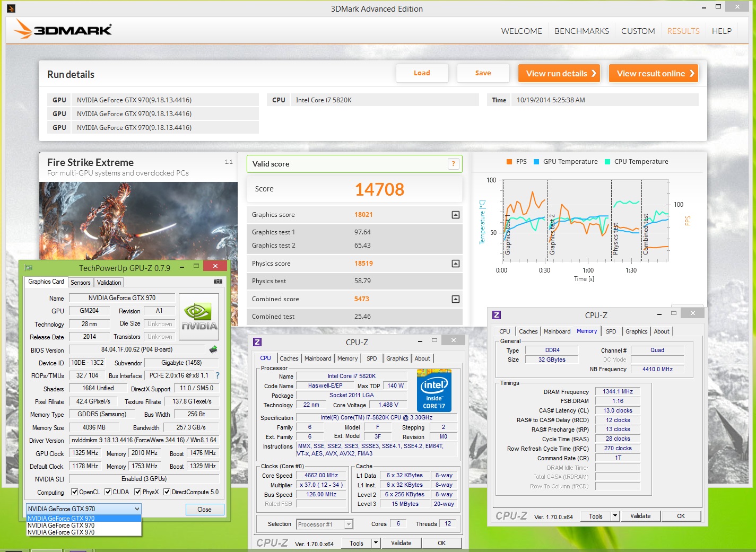The image size is (756, 552).
Task: Open the RESULTS section in 3DMark
Action: pos(683,31)
